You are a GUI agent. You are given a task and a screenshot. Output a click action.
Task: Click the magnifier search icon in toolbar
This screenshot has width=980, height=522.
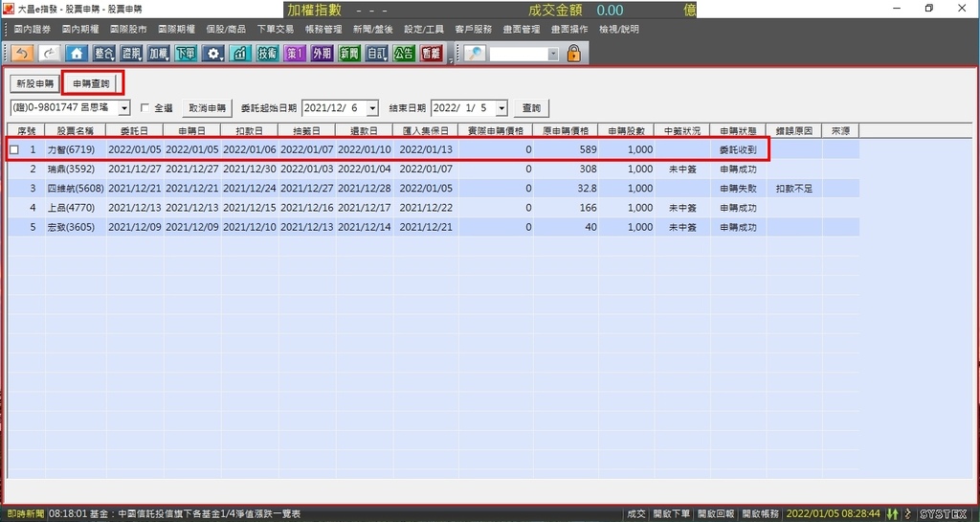point(475,54)
